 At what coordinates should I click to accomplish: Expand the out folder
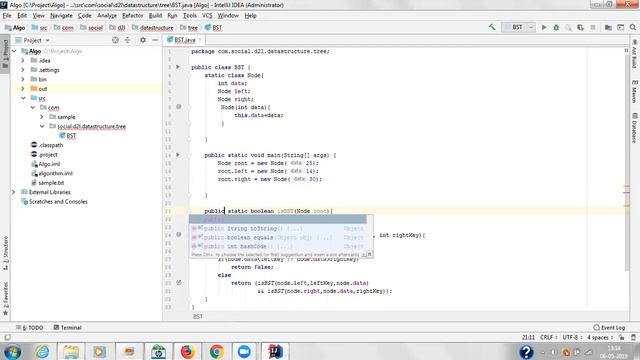[x=23, y=89]
